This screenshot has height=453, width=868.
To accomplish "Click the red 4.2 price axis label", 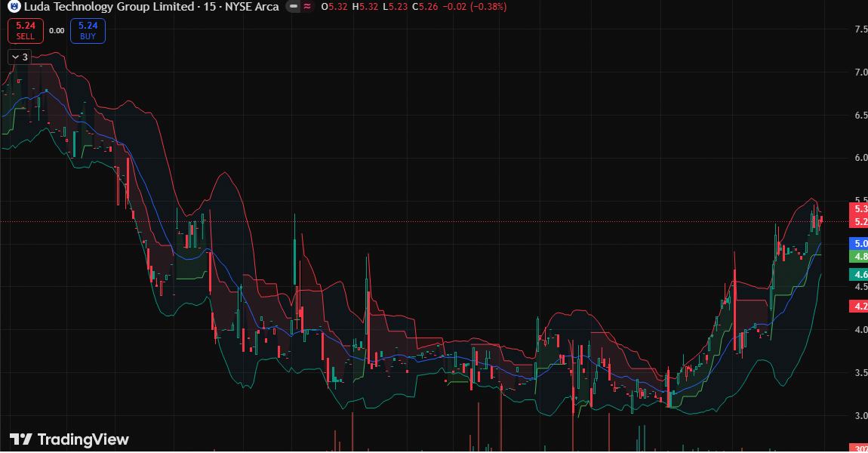I will [x=859, y=307].
